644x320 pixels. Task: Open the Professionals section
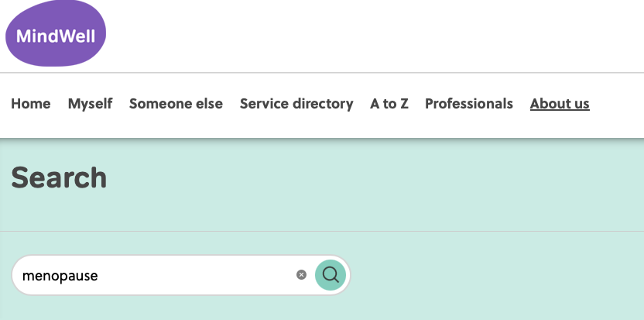(469, 104)
